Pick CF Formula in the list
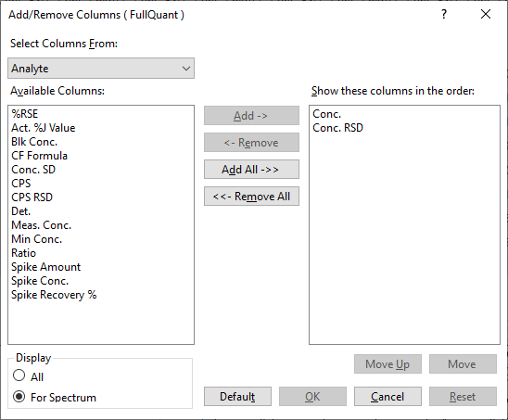This screenshot has width=508, height=420. point(39,156)
